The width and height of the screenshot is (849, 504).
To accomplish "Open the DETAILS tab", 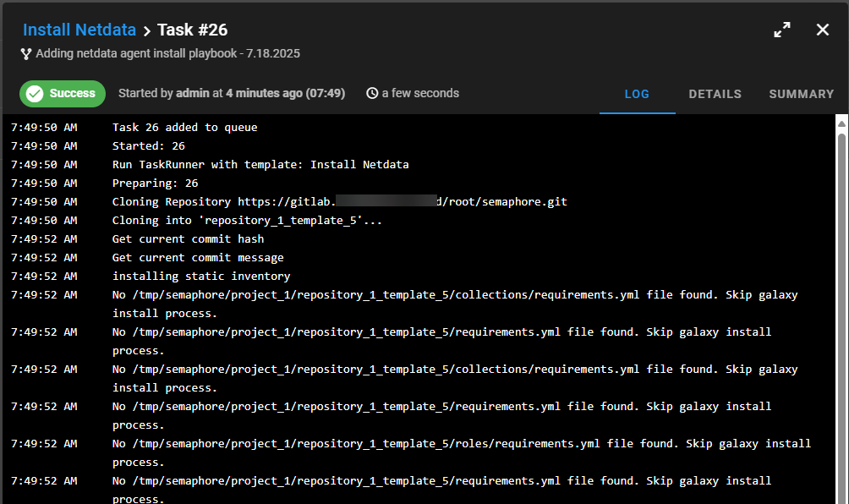I will tap(715, 95).
